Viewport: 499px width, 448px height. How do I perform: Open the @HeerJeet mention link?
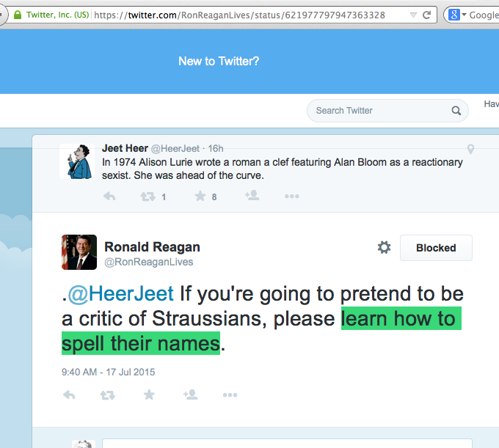(x=121, y=293)
